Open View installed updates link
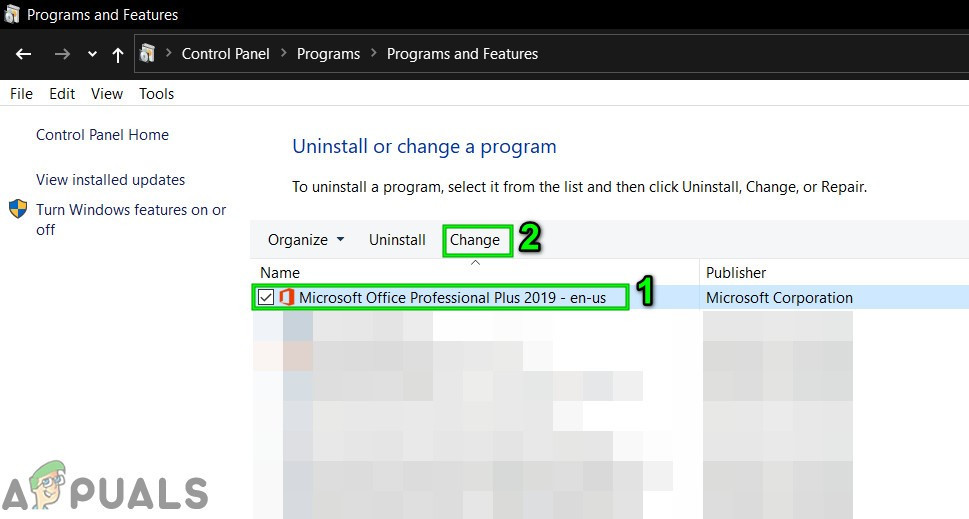 (111, 180)
